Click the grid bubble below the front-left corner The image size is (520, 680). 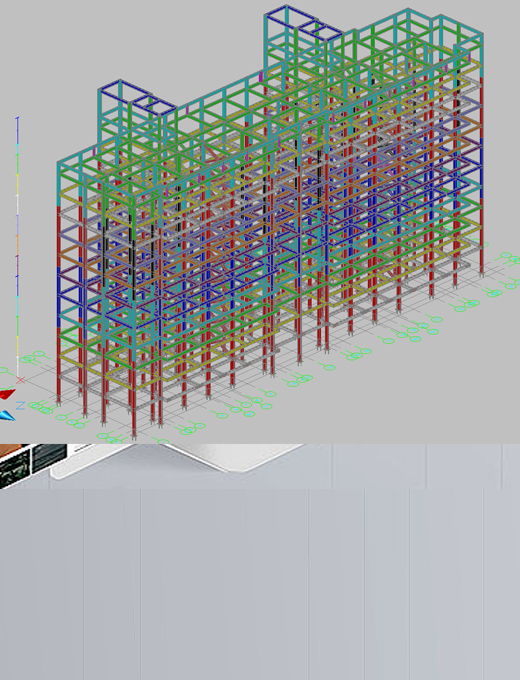coord(61,417)
